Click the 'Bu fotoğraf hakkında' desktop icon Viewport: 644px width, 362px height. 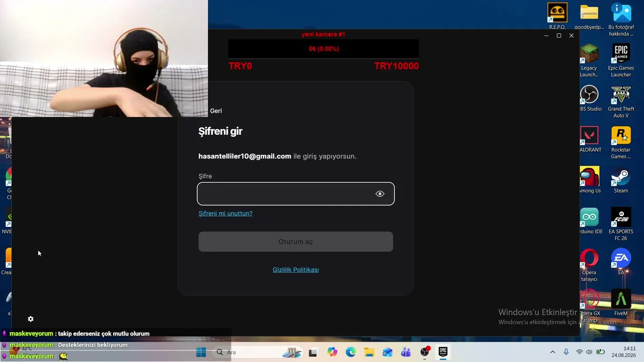pyautogui.click(x=621, y=20)
